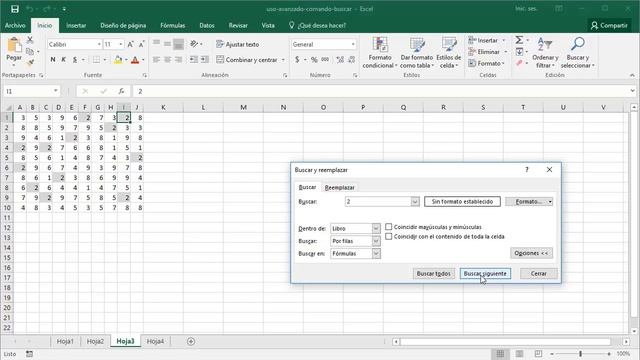Click Buscar todos button
Screen dimensions: 640x360
[x=433, y=273]
